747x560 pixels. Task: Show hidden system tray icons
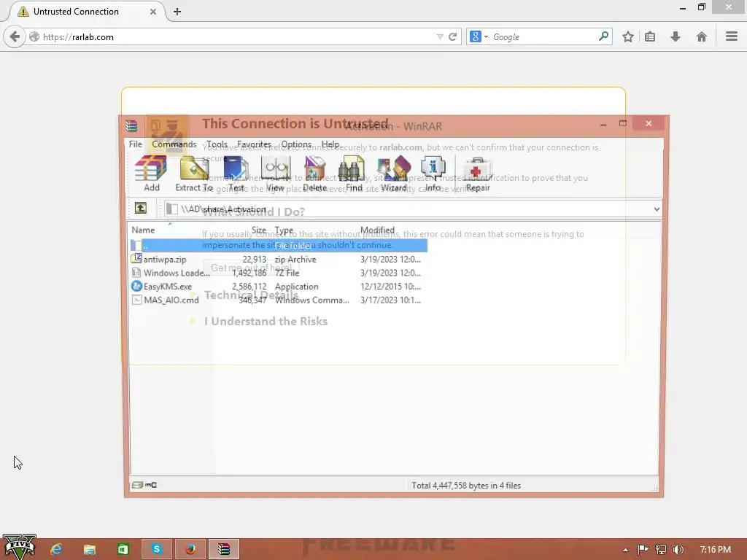(625, 550)
